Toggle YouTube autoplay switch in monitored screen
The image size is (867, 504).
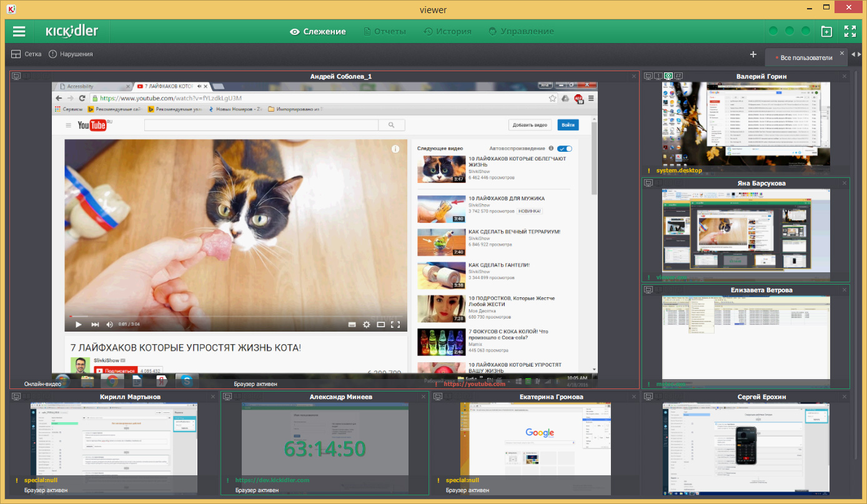[565, 149]
